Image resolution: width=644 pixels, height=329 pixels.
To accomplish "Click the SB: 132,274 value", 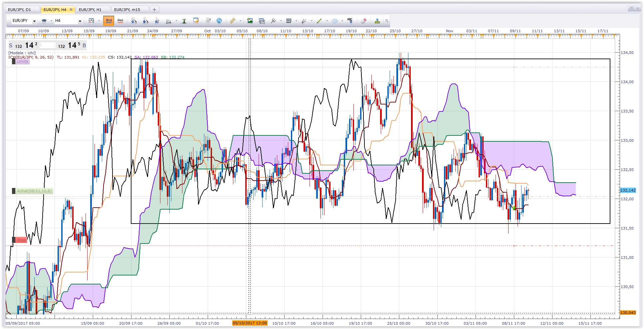I will pos(172,57).
